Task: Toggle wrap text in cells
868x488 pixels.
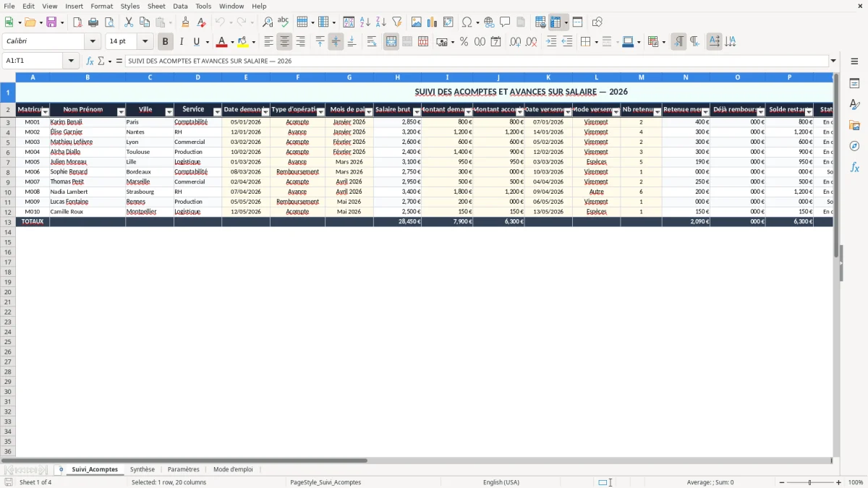Action: pyautogui.click(x=372, y=42)
